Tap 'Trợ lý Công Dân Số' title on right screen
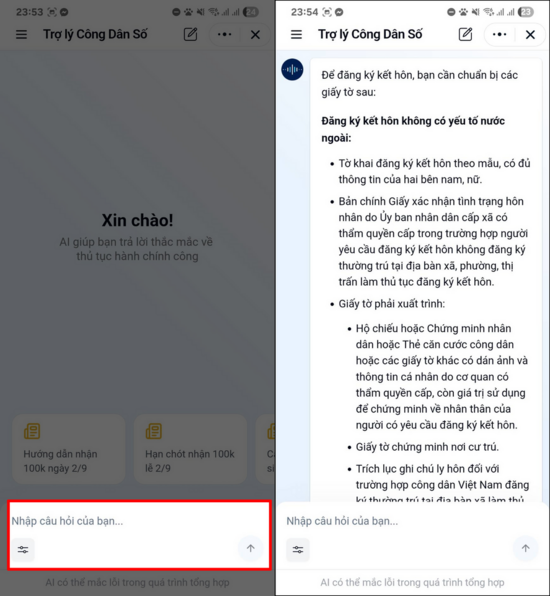550x596 pixels. (370, 34)
